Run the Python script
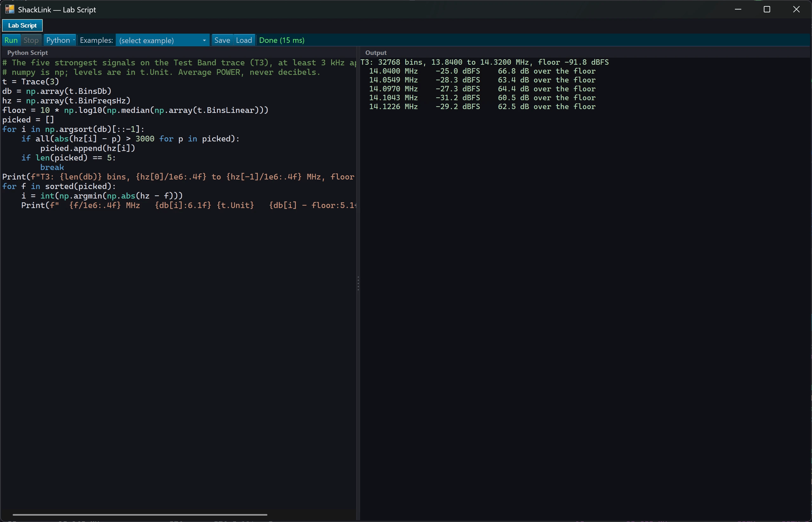 pyautogui.click(x=11, y=40)
